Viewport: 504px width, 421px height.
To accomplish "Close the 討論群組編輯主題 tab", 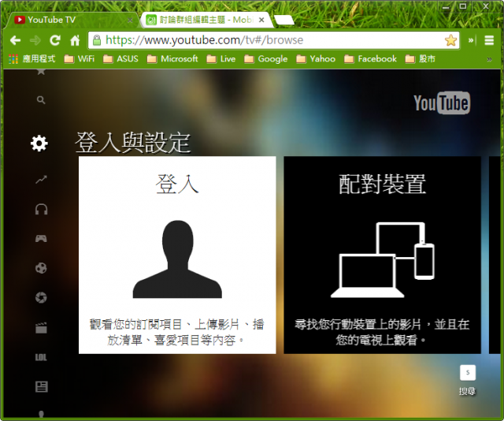I will (x=261, y=20).
